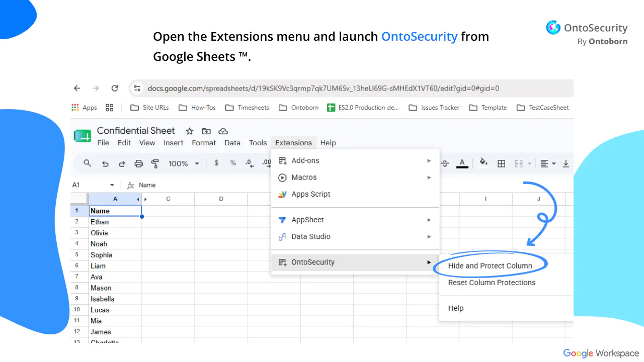The image size is (644, 362).
Task: Open the Tools menu
Action: (x=258, y=143)
